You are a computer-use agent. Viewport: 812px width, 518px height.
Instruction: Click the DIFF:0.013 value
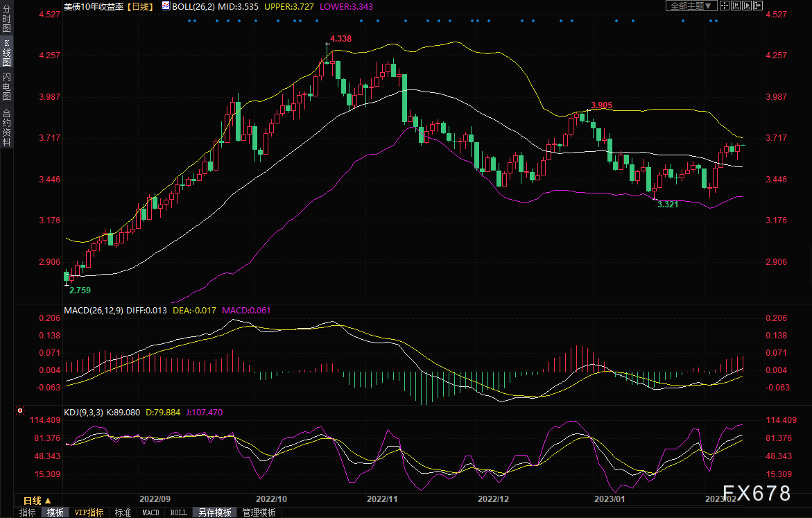(x=146, y=310)
